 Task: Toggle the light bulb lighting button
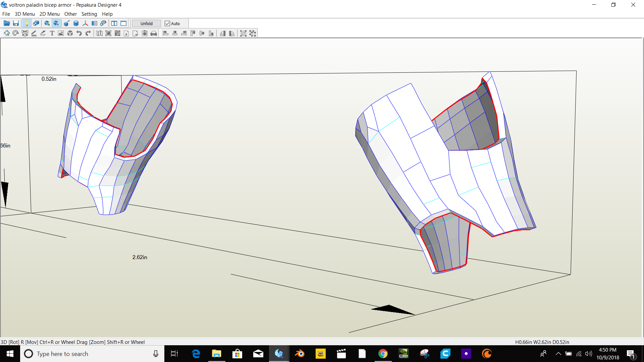pyautogui.click(x=27, y=23)
